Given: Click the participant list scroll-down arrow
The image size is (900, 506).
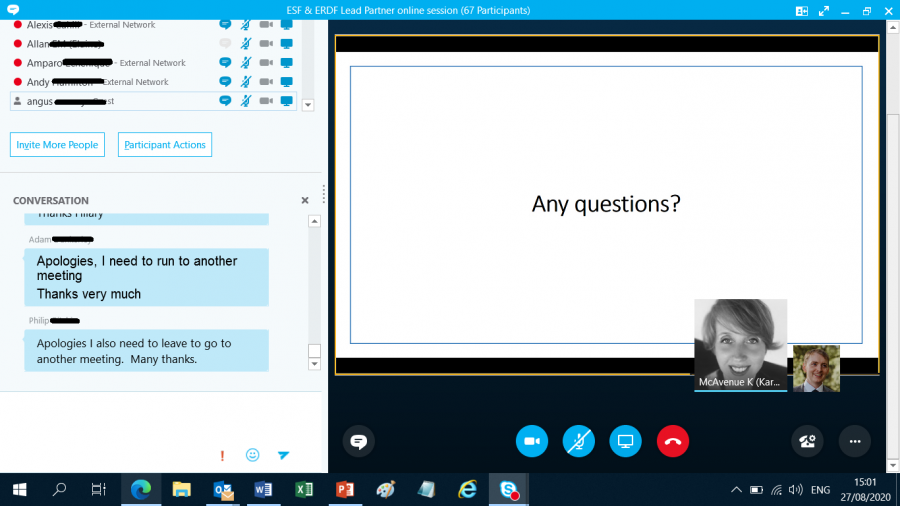Looking at the screenshot, I should pos(308,105).
